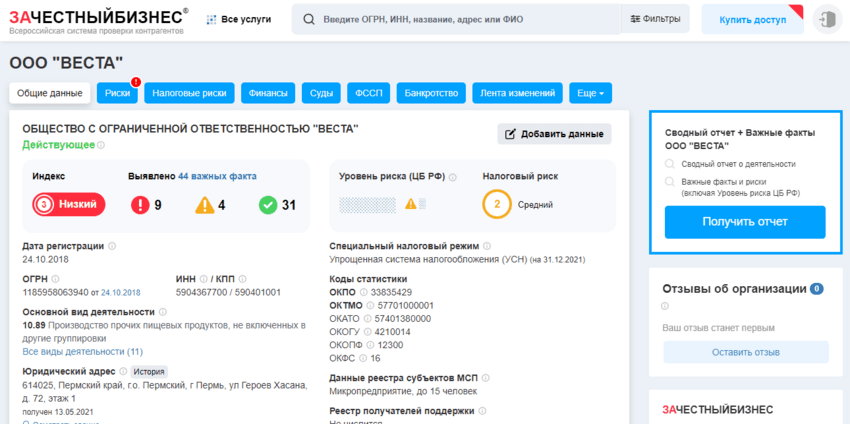Image resolution: width=850 pixels, height=424 pixels.
Task: Open the Все услуги grid menu
Action: click(239, 20)
